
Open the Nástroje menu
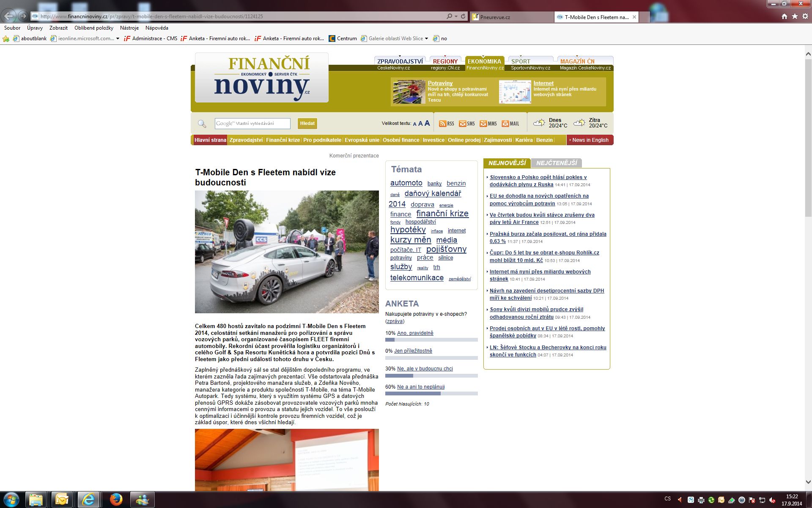(x=129, y=28)
